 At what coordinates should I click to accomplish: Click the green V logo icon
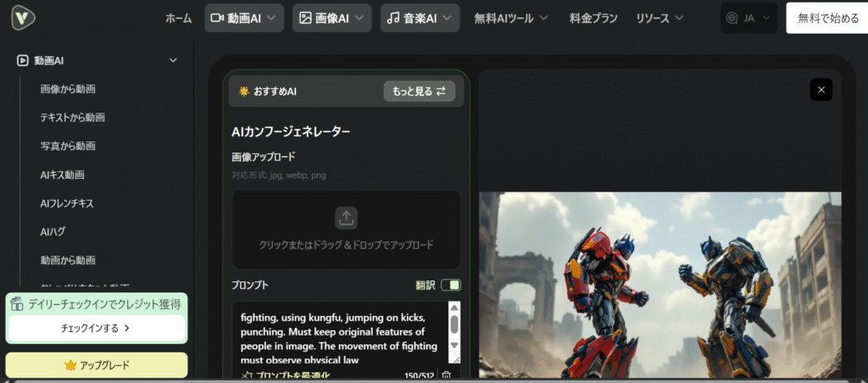23,19
